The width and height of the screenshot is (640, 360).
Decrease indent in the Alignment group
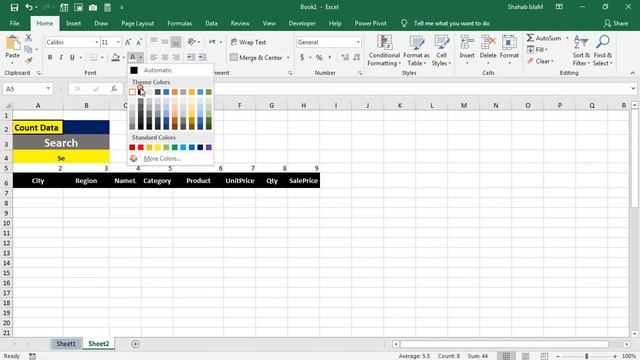[x=191, y=58]
